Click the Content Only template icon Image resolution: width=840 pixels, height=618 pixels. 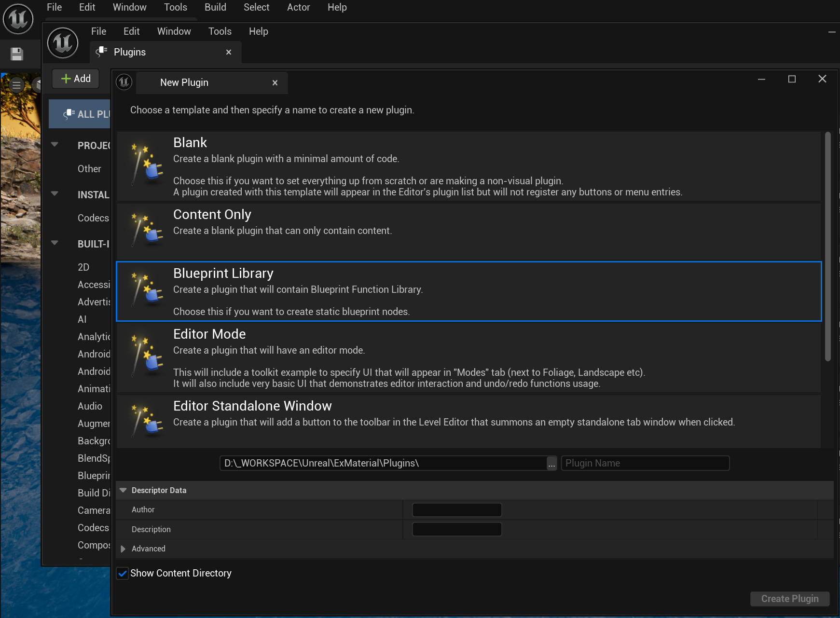tap(147, 230)
